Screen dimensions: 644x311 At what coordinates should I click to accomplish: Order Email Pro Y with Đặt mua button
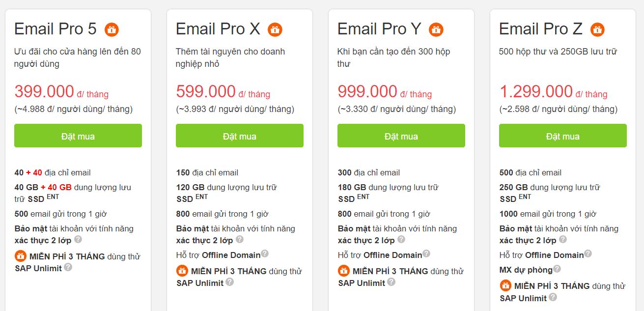tap(401, 136)
